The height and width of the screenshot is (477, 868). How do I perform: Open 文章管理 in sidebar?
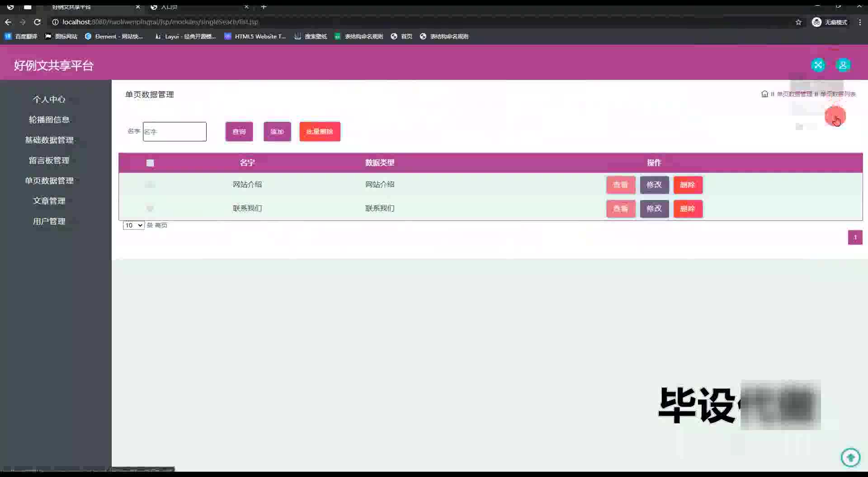coord(49,201)
